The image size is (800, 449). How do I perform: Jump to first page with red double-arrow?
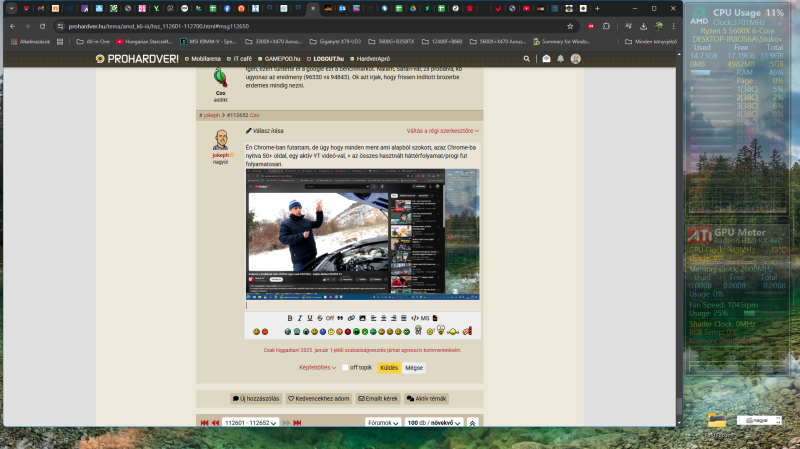click(205, 422)
